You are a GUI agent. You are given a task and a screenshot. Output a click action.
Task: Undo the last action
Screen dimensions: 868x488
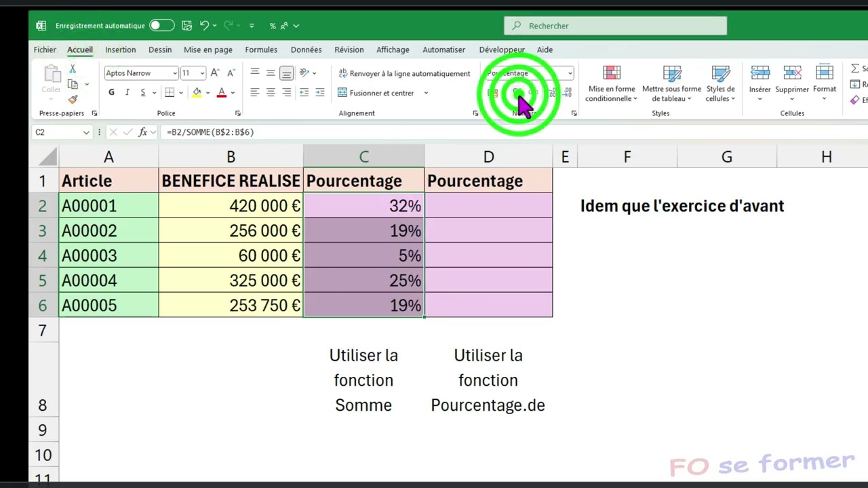coord(204,26)
